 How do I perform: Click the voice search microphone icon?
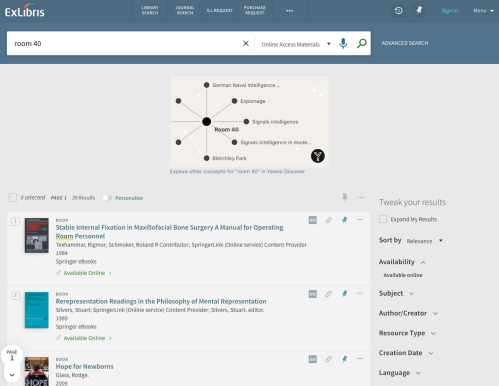pyautogui.click(x=343, y=43)
